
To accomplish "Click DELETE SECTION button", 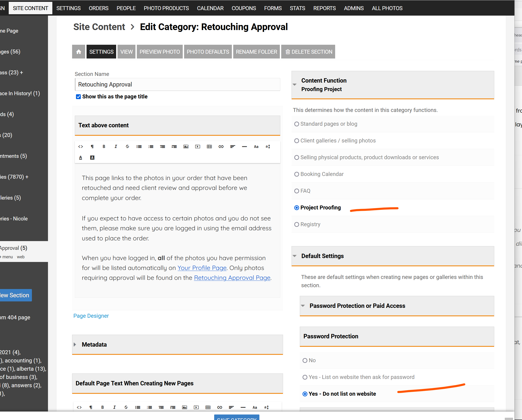I will 308,52.
